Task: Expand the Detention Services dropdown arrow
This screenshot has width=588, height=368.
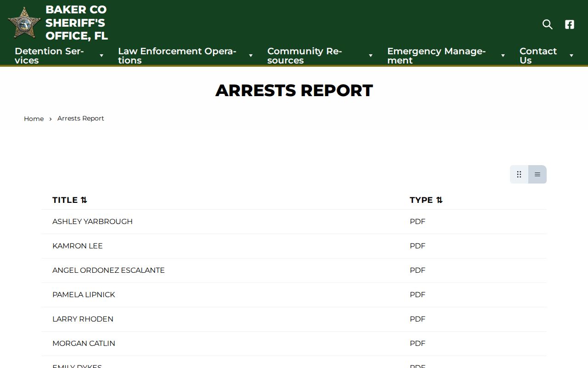Action: point(102,56)
